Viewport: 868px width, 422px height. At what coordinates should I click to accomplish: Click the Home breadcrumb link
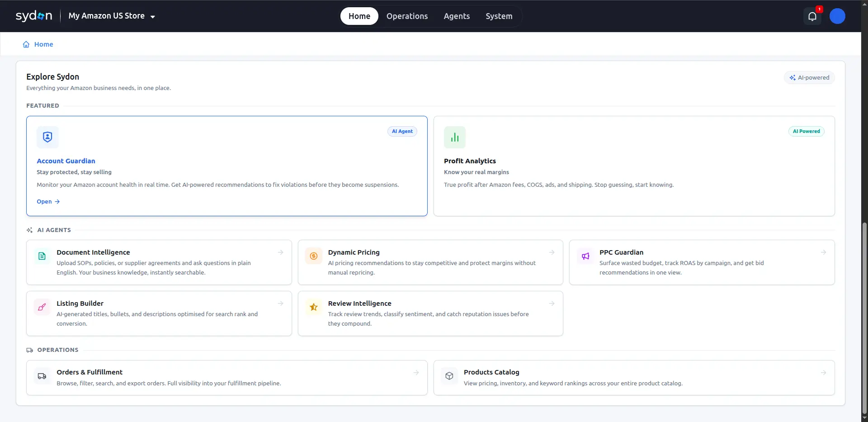point(44,44)
